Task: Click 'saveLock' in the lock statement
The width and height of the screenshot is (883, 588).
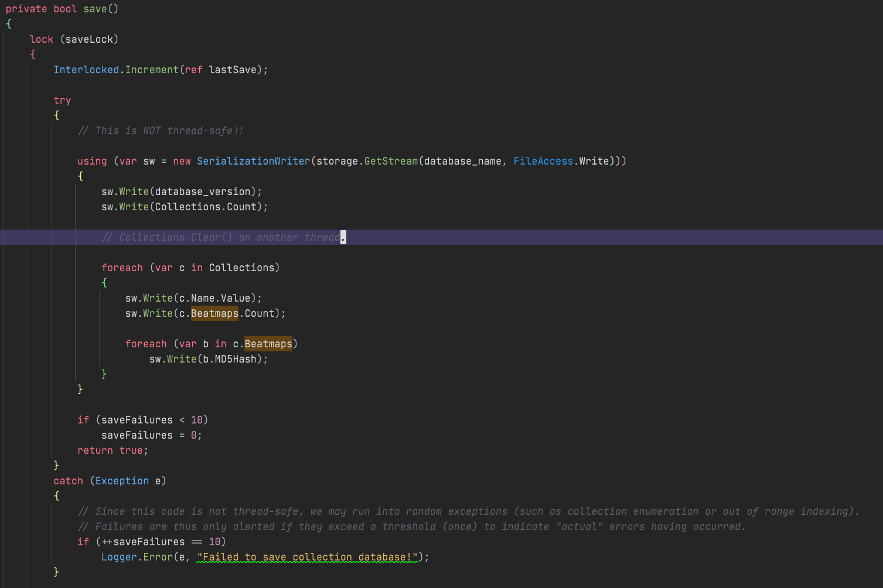Action: pyautogui.click(x=89, y=39)
